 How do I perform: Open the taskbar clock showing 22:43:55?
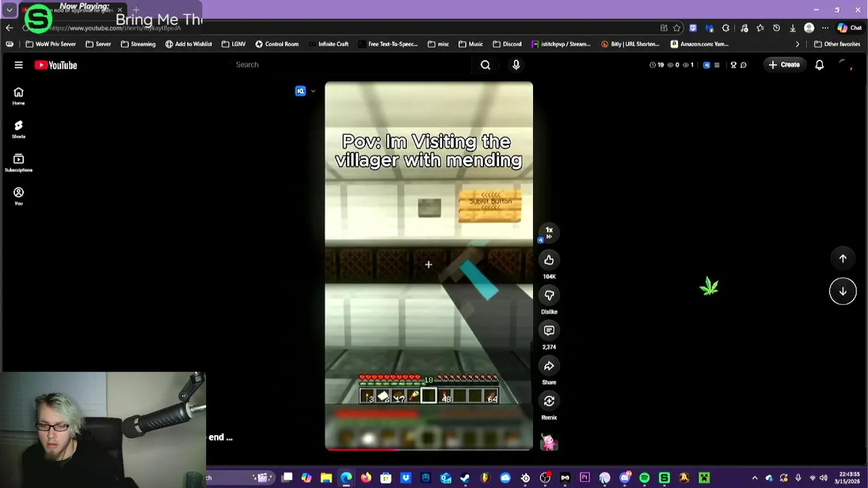coord(848,478)
